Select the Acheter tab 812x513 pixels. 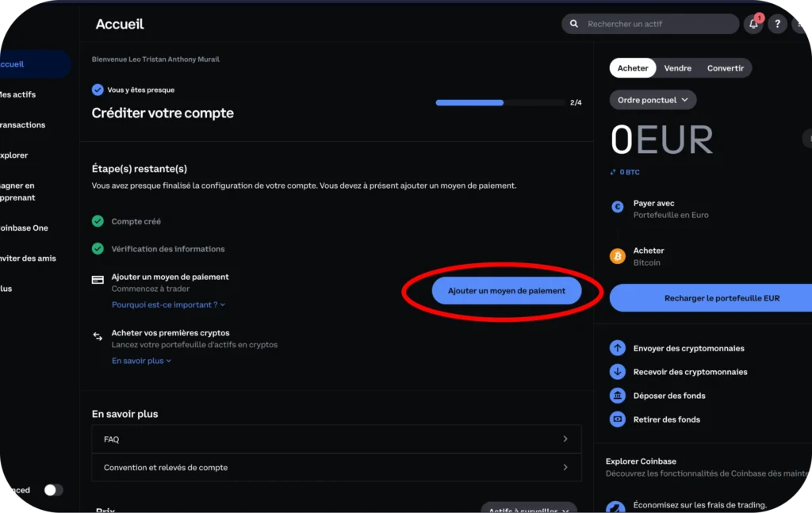[633, 68]
